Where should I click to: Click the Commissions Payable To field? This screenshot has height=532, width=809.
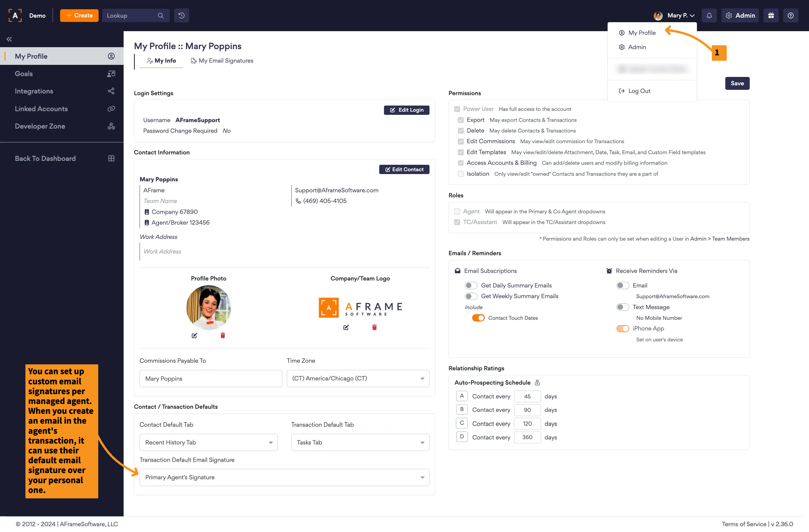pyautogui.click(x=211, y=378)
